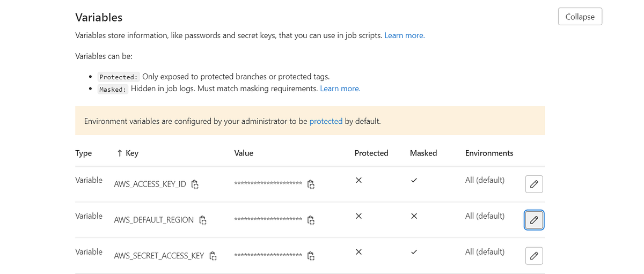This screenshot has height=274, width=644.
Task: Sort the table by the Key column
Action: pyautogui.click(x=128, y=153)
